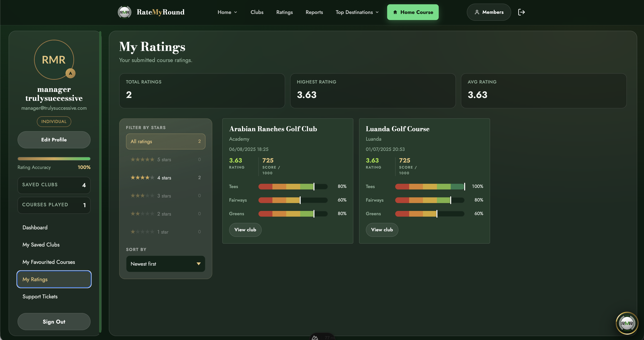
Task: Click the four-star icons in the filter
Action: 142,178
